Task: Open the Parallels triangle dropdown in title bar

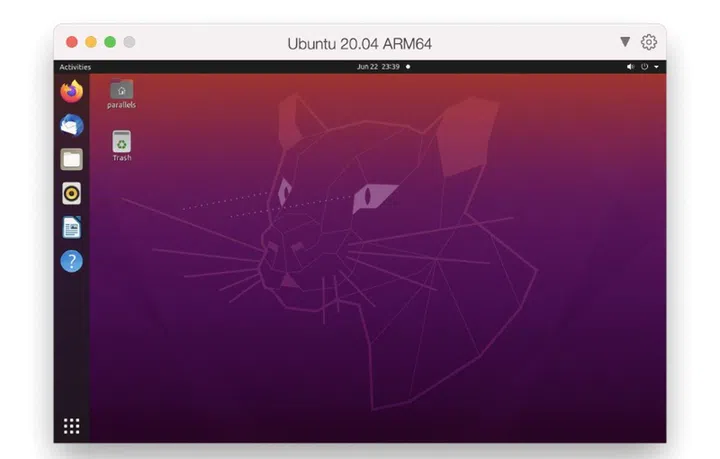Action: point(625,42)
